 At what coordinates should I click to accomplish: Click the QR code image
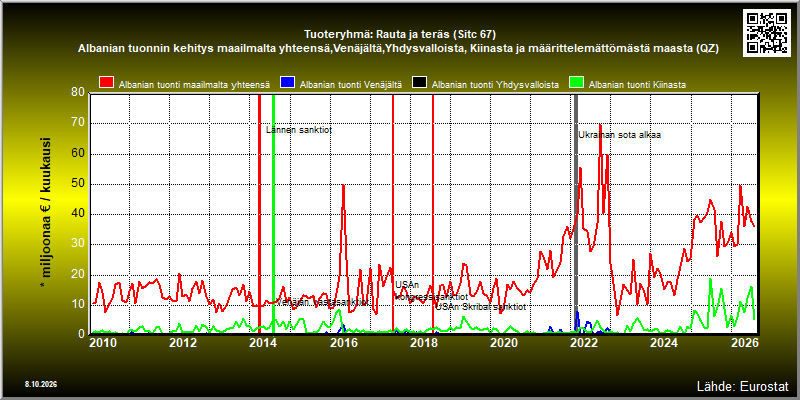coord(768,32)
